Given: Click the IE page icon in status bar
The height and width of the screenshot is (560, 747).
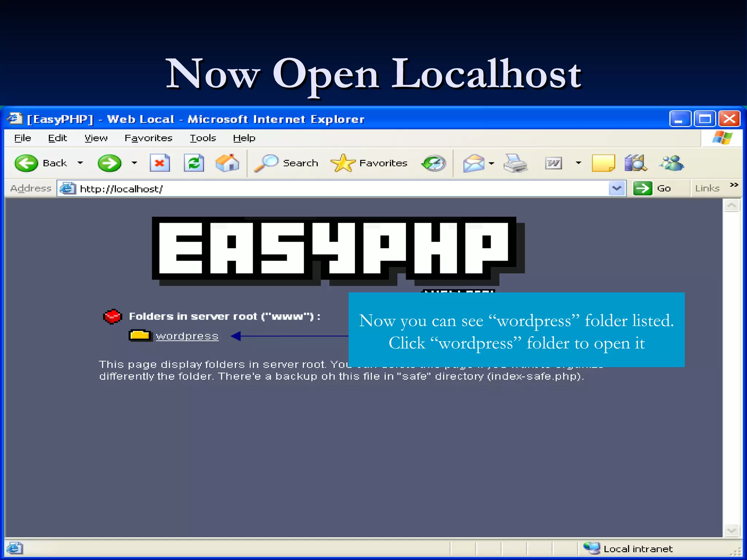Looking at the screenshot, I should pyautogui.click(x=15, y=548).
